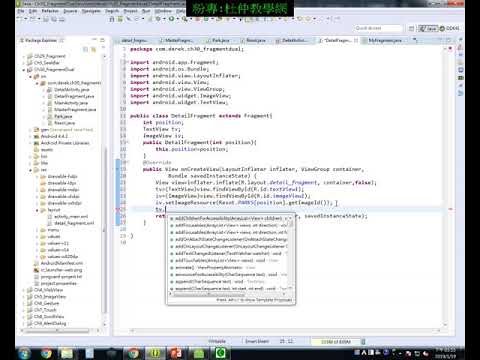
Task: Click the autocomplete popup vertical scrollbar
Action: (291, 253)
